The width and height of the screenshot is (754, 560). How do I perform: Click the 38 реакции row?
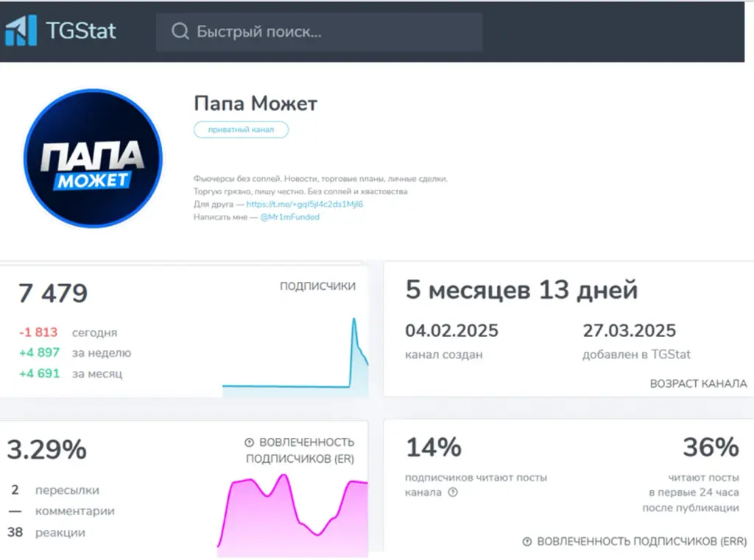point(46,532)
